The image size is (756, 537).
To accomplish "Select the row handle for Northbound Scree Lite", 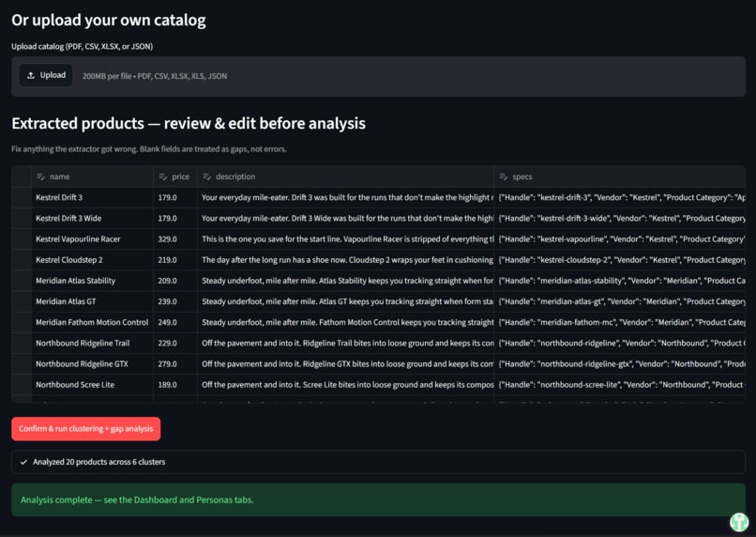I will pos(22,385).
